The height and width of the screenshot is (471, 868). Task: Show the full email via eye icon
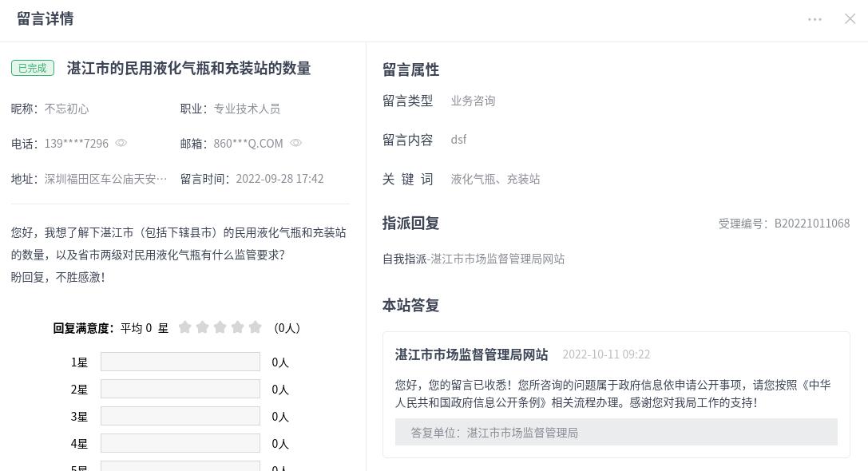coord(295,143)
